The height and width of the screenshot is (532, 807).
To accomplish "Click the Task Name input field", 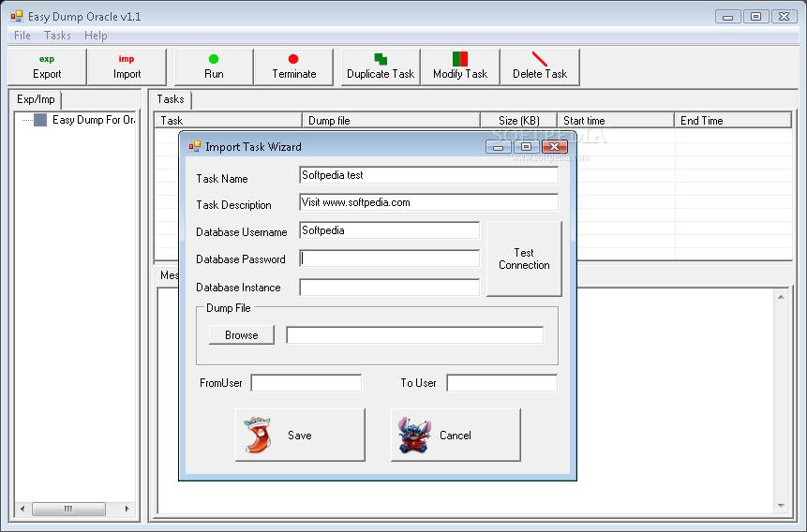I will (x=428, y=175).
